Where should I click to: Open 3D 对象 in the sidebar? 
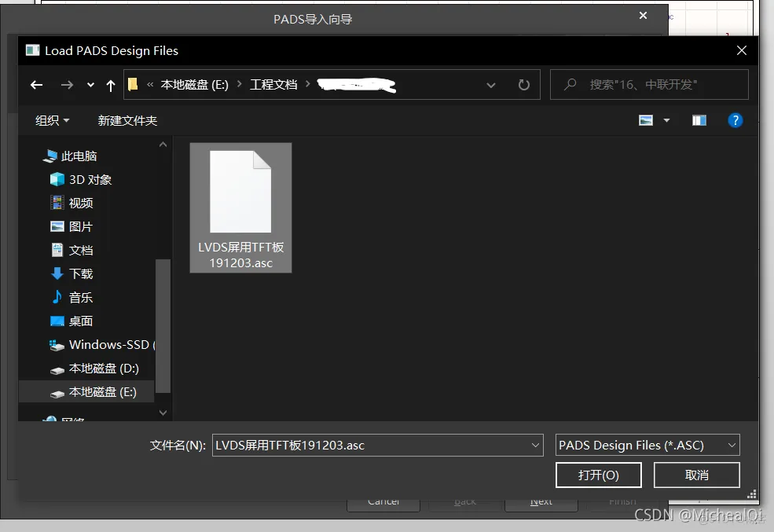[x=90, y=180]
